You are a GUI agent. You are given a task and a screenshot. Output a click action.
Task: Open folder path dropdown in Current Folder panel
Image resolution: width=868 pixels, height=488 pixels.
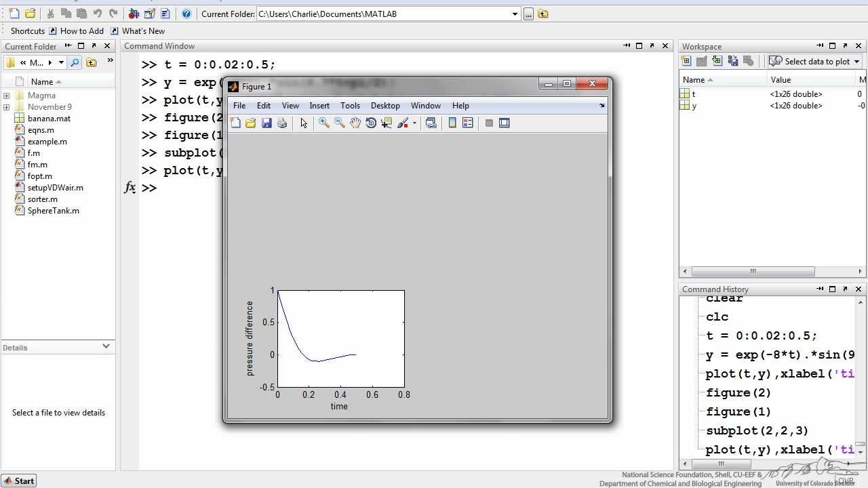[61, 62]
